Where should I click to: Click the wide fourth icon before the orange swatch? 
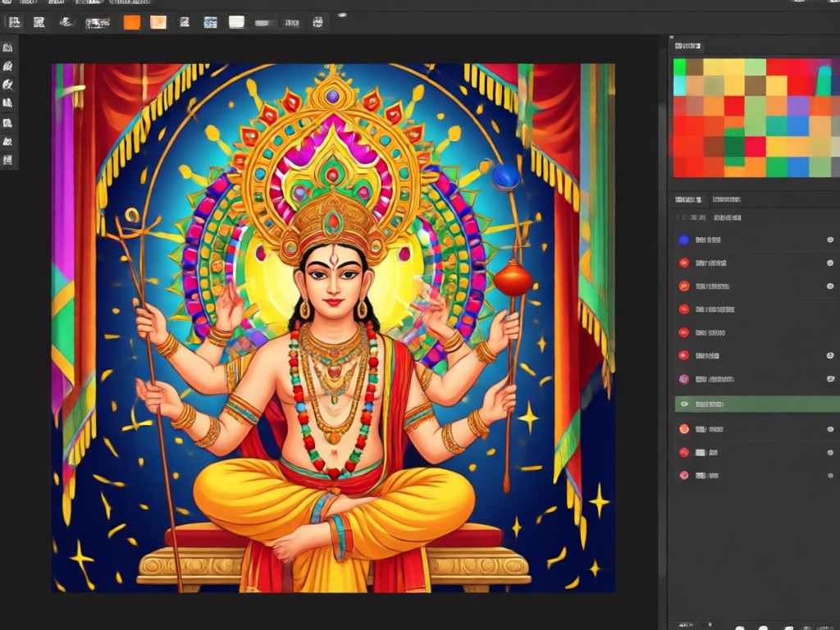click(x=98, y=22)
